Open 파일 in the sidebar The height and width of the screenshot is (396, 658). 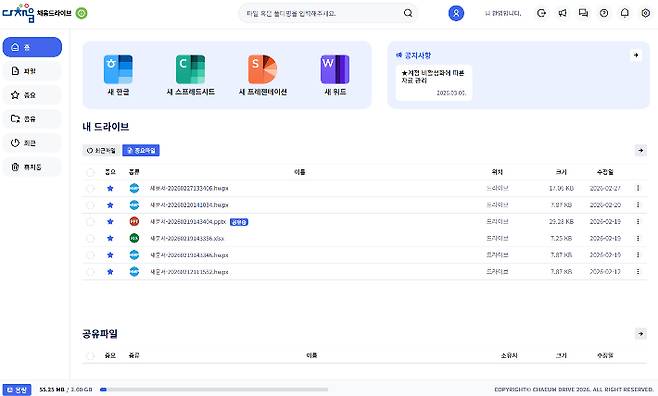tap(32, 71)
